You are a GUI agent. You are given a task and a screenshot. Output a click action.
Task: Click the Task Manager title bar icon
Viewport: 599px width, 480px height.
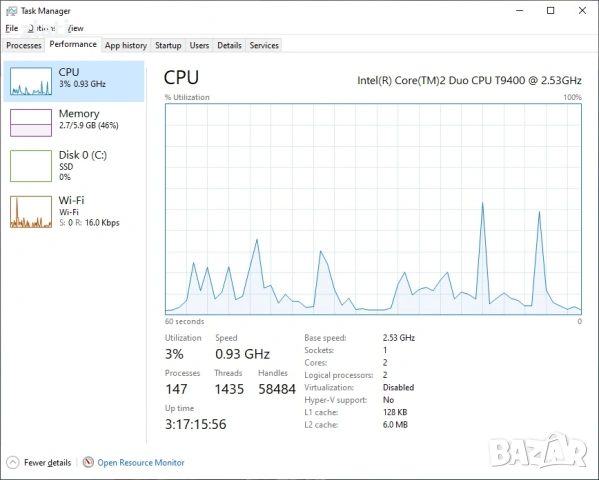pyautogui.click(x=11, y=11)
